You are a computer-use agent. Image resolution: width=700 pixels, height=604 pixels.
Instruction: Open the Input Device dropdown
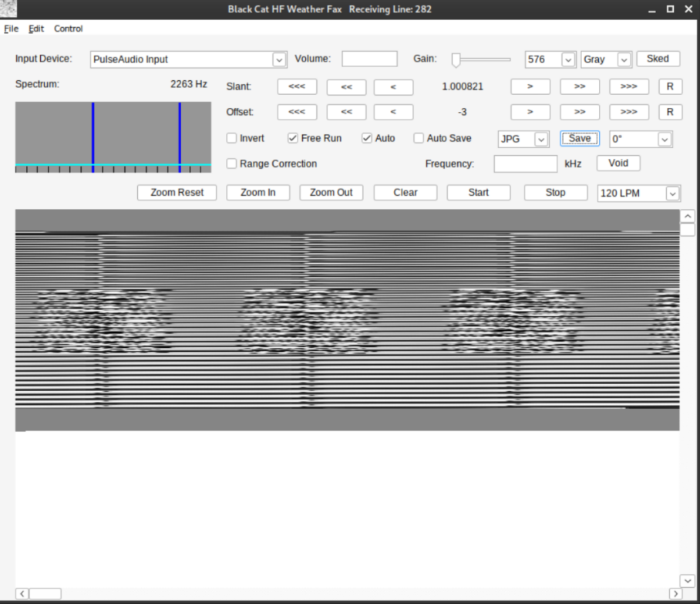(x=278, y=59)
